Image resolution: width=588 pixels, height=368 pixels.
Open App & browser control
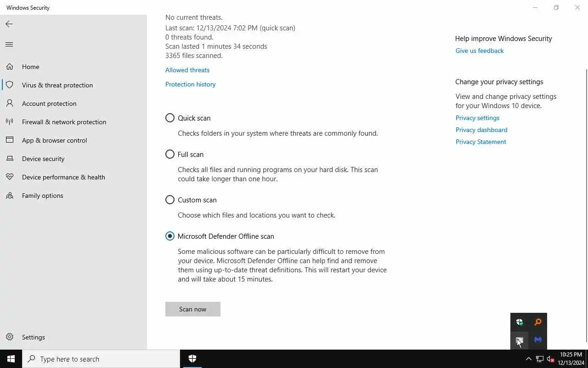pos(73,140)
